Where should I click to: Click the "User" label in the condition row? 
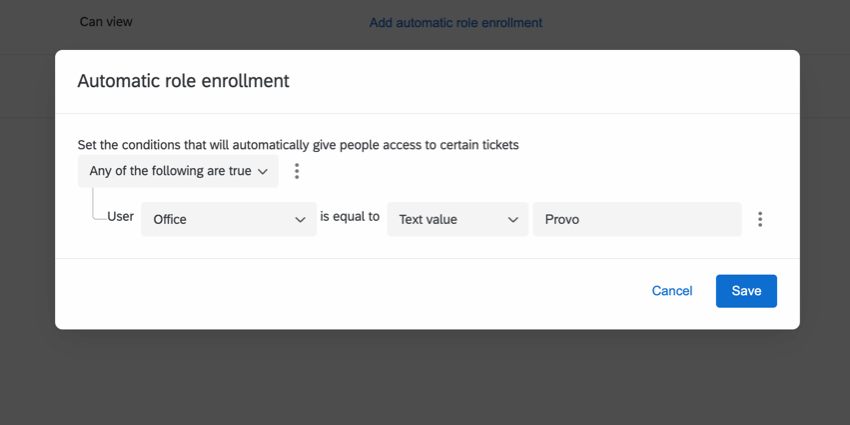pos(120,216)
